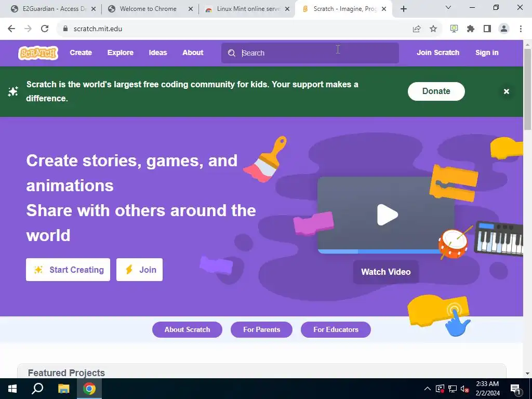This screenshot has width=532, height=399.
Task: Click into the Scratch Search field
Action: pyautogui.click(x=310, y=53)
